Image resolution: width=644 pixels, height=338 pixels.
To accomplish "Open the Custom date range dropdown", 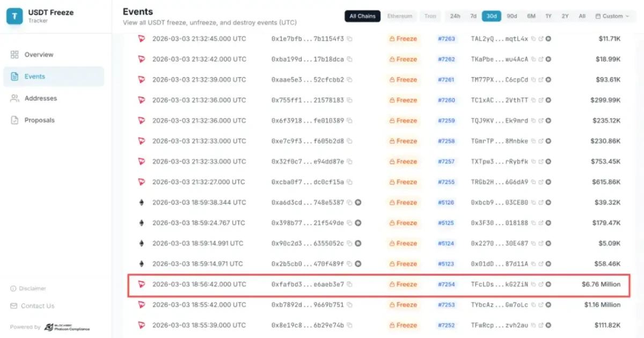I will pos(612,16).
